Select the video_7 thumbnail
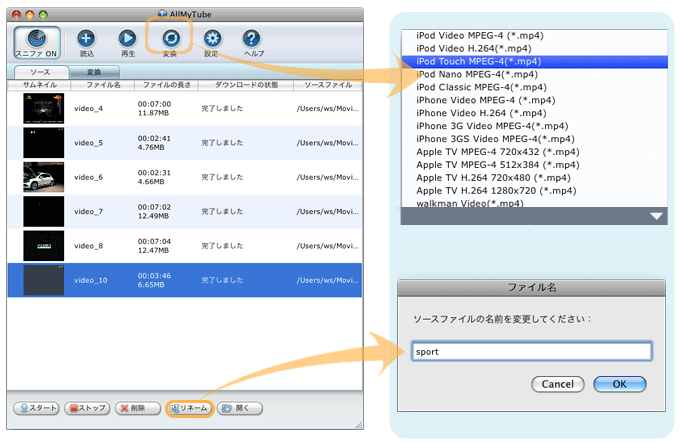Viewport: 680px width, 443px height. point(43,212)
